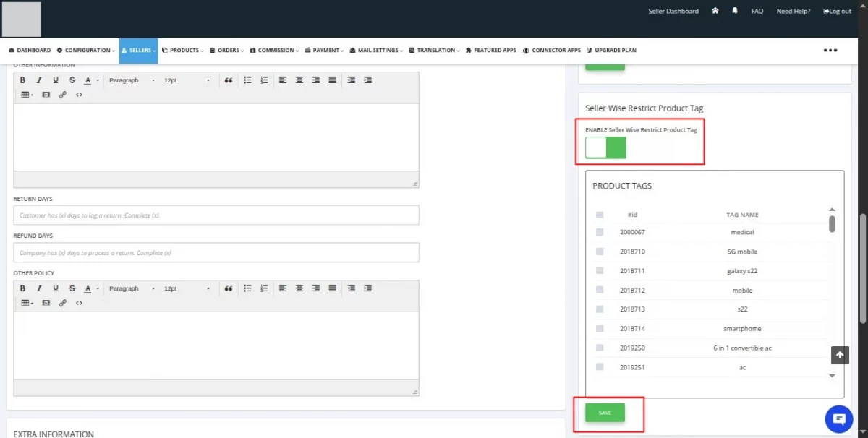Viewport: 868px width, 438px height.
Task: Expand the Configuration menu
Action: click(86, 51)
